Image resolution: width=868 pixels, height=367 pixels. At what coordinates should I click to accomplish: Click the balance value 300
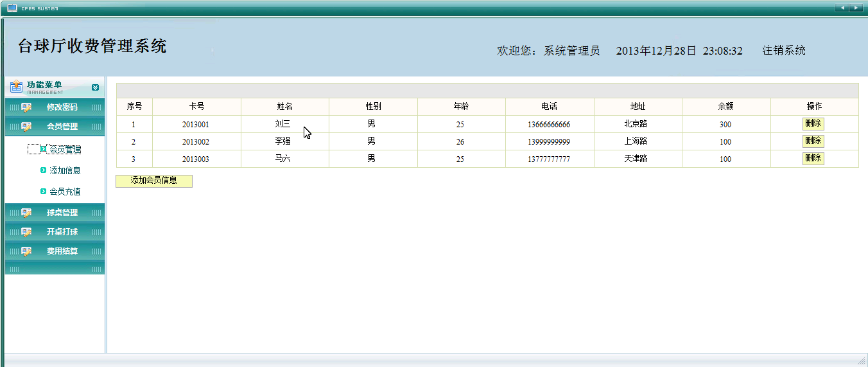click(725, 125)
